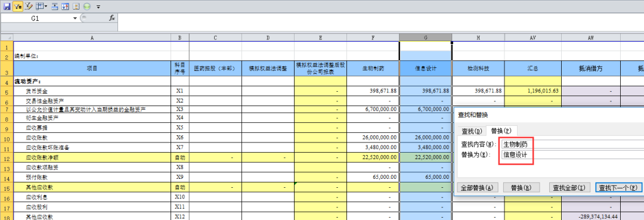Click the 汇总 header cell

[532, 69]
